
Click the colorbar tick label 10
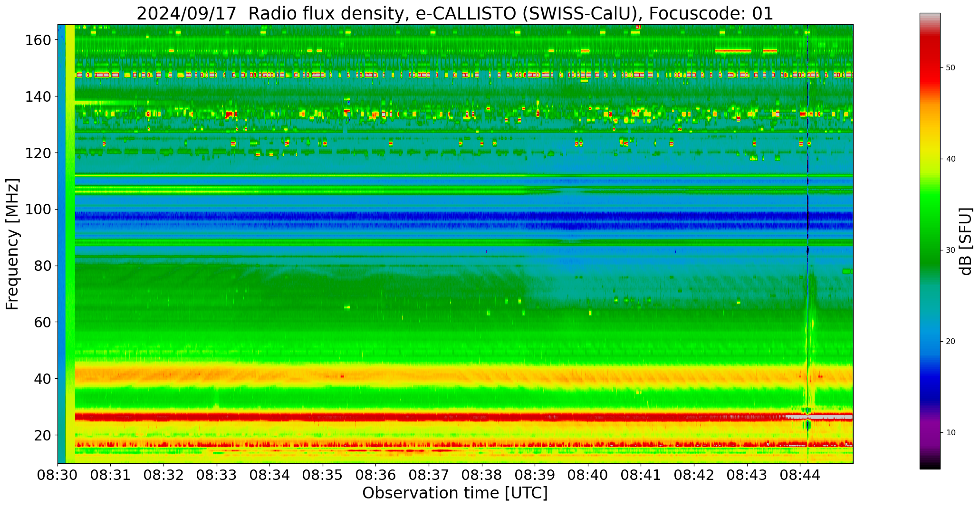point(951,432)
